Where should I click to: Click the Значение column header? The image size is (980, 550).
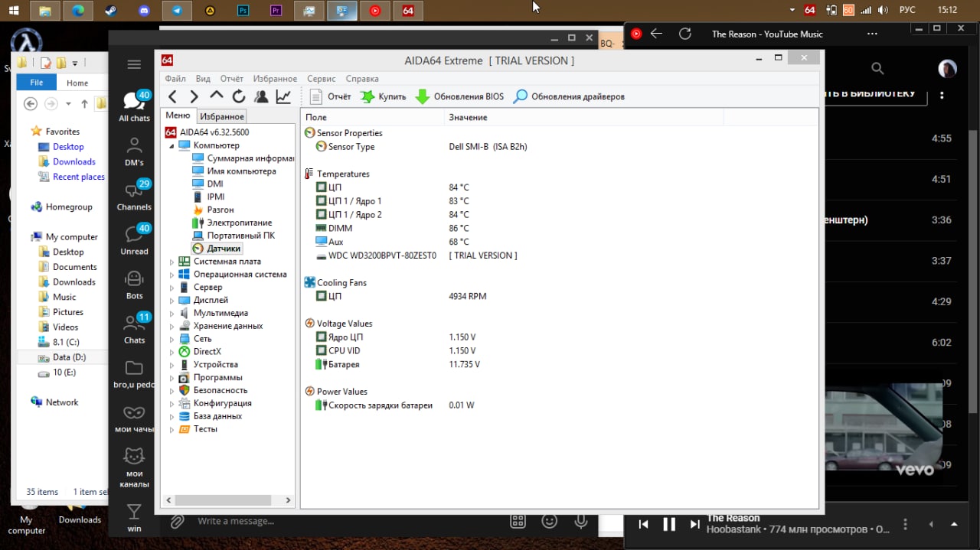point(583,117)
